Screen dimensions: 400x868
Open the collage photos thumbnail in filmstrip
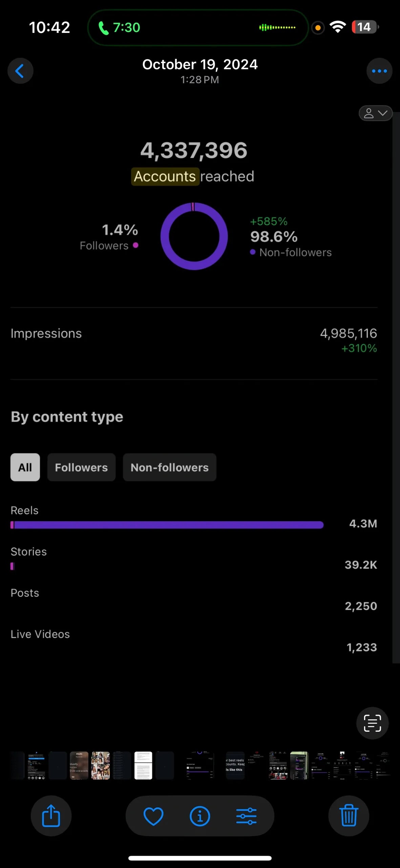101,766
